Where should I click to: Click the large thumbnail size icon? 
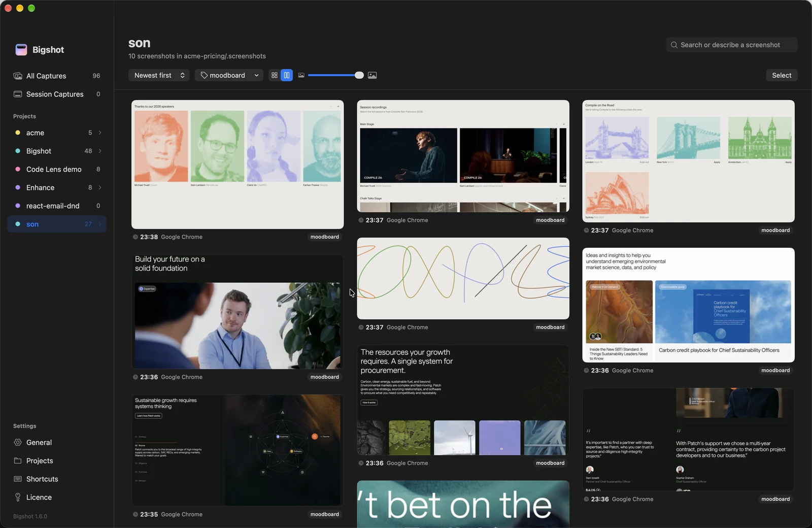pos(372,75)
